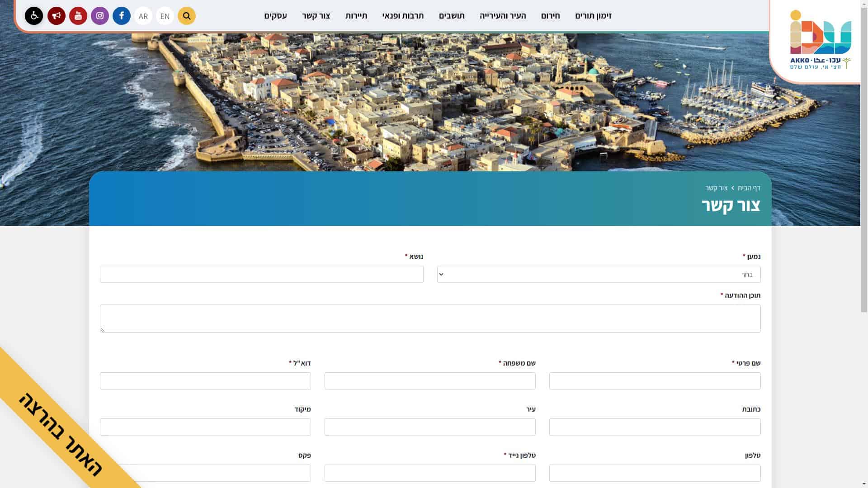The image size is (868, 488).
Task: Focus the שם פרטי field
Action: click(655, 381)
